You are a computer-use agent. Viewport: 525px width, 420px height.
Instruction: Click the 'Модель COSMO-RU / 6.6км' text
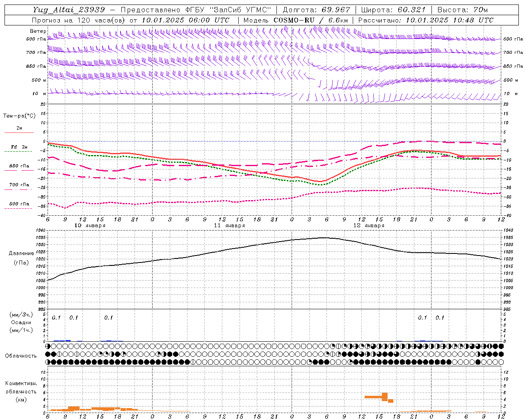click(295, 20)
